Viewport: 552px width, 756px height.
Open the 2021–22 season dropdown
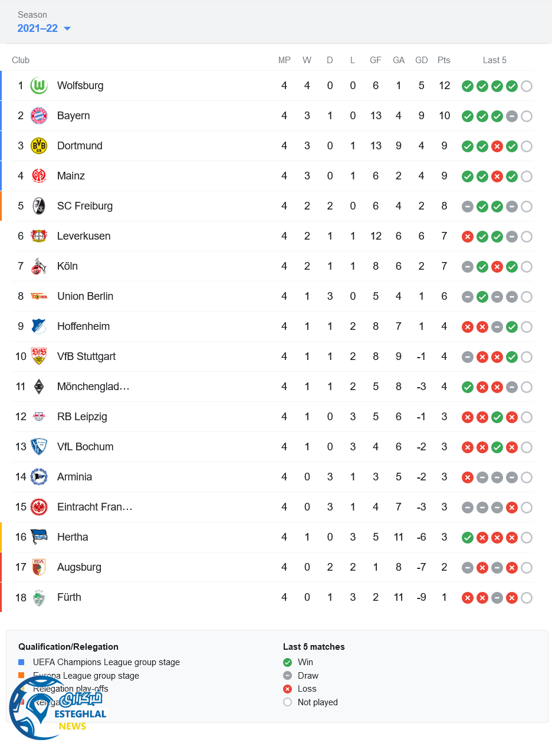click(x=44, y=28)
